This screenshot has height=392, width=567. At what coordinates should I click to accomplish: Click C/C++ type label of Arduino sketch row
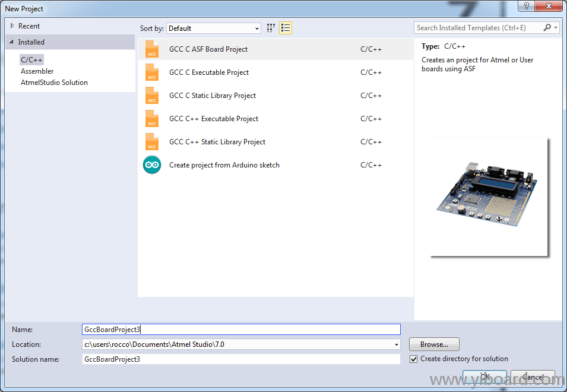tap(371, 165)
